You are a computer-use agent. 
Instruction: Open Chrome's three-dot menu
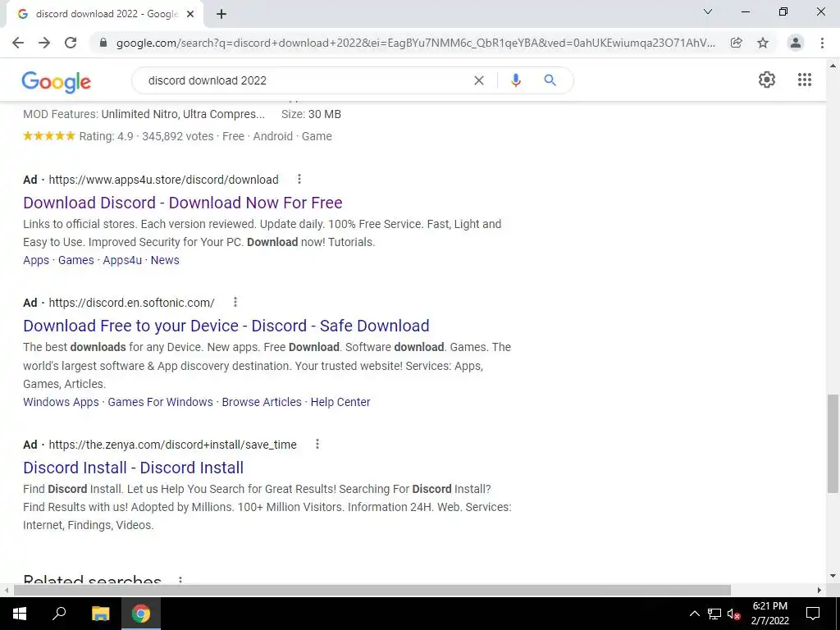pyautogui.click(x=822, y=43)
